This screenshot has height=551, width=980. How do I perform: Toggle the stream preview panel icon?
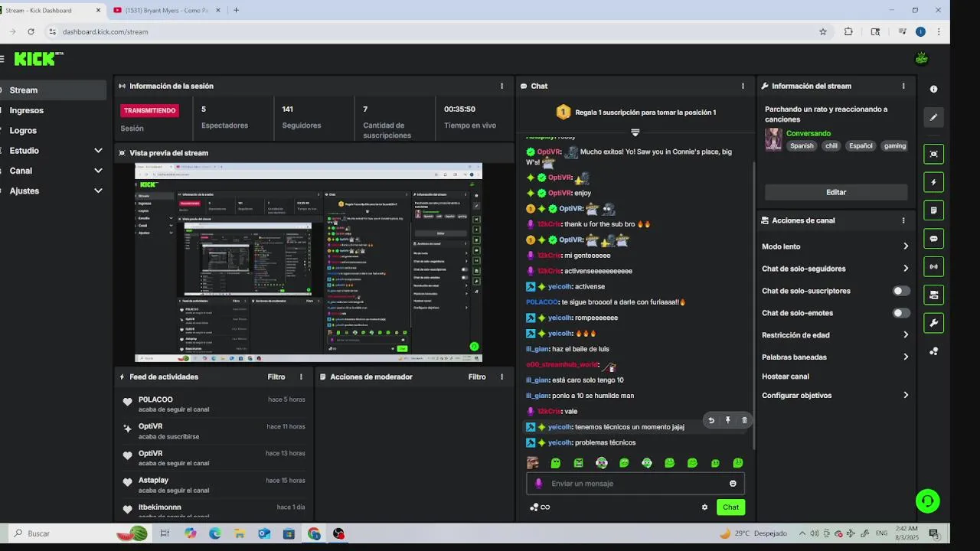pos(933,154)
